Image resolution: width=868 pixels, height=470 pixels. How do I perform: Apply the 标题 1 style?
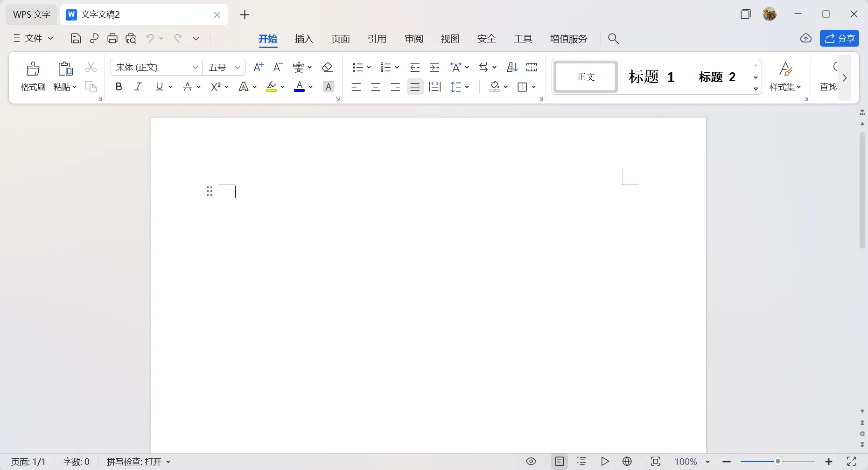coord(651,76)
